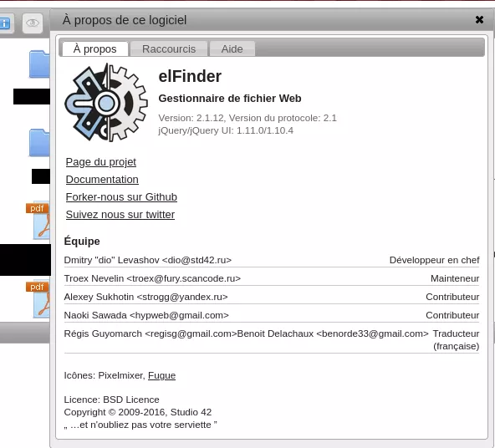Open the Aide tab
Viewport: 495px width, 448px height.
(232, 49)
